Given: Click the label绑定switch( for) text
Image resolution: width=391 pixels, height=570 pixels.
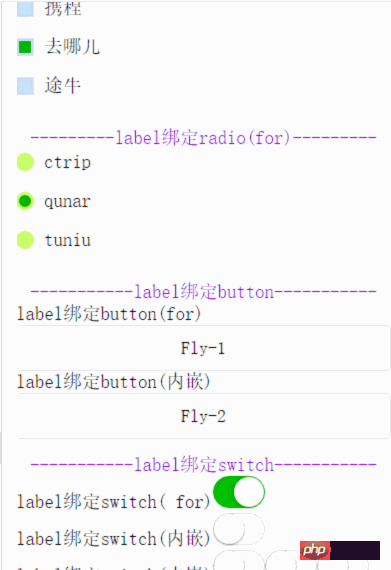Looking at the screenshot, I should (x=114, y=502).
